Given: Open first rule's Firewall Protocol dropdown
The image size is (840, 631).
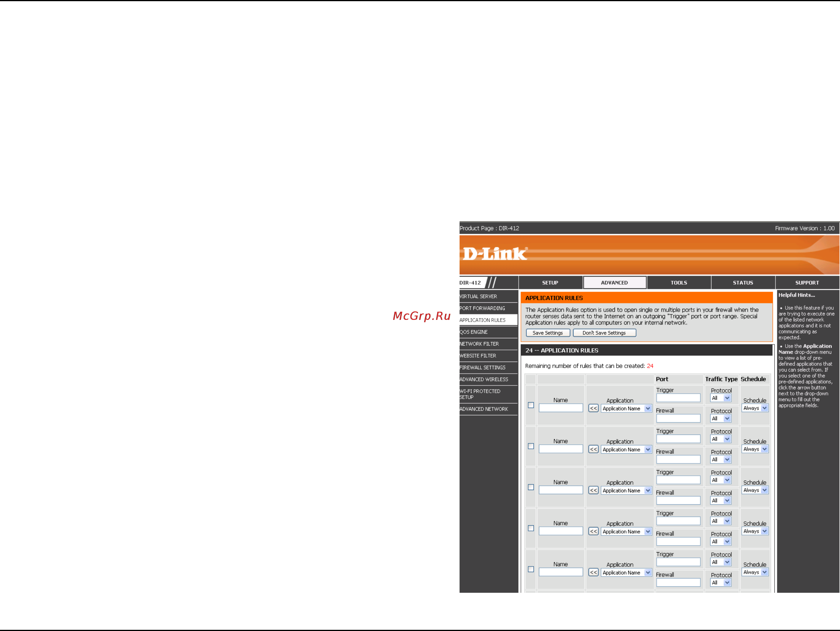Looking at the screenshot, I should pyautogui.click(x=721, y=419).
